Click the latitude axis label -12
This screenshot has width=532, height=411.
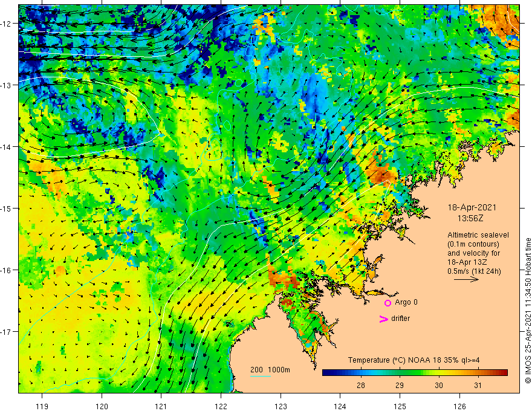click(6, 24)
